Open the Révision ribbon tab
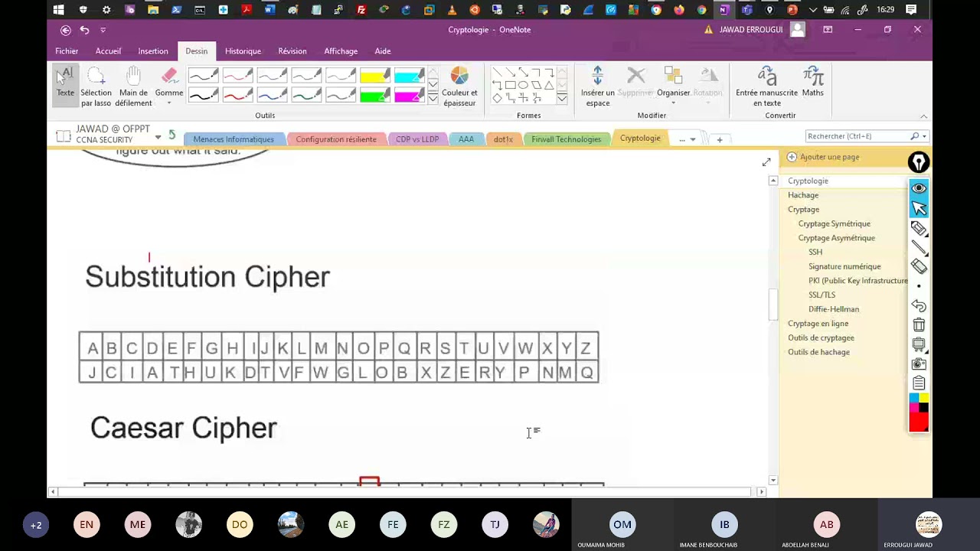The height and width of the screenshot is (551, 980). (292, 51)
